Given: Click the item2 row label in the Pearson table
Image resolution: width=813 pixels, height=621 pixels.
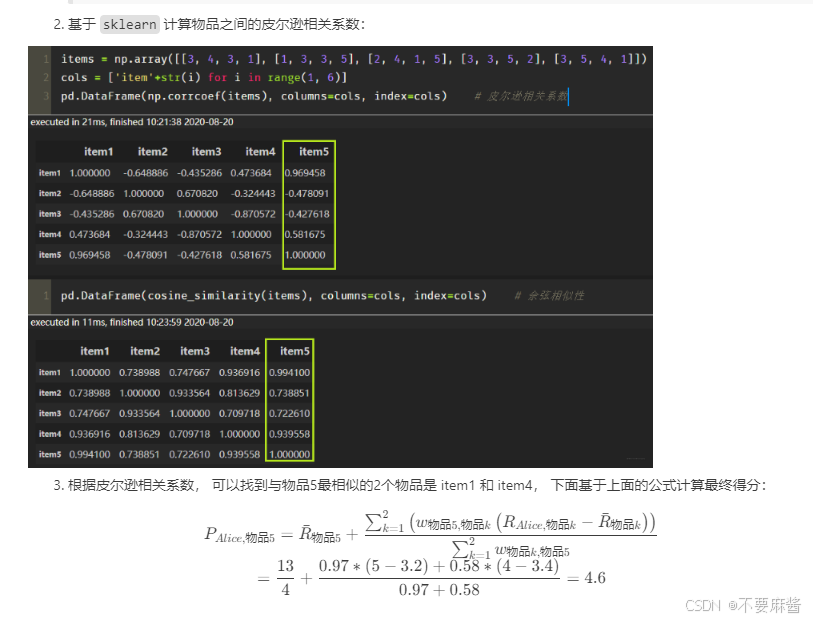Looking at the screenshot, I should 49,193.
